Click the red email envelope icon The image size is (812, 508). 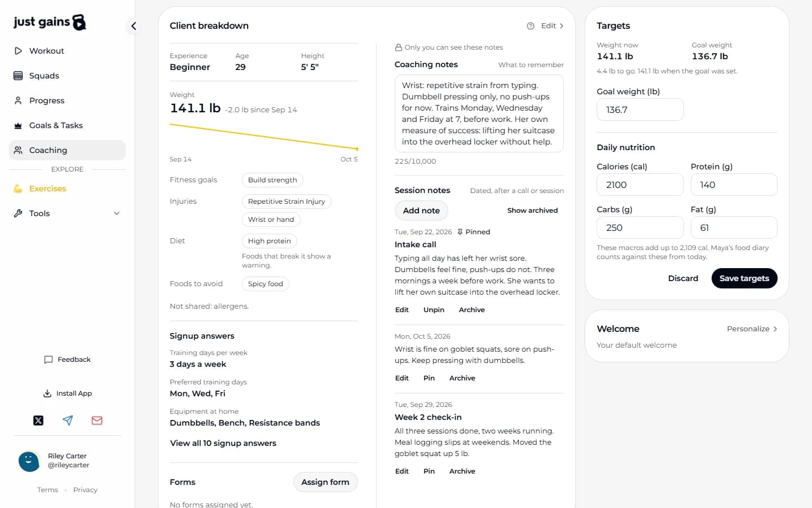point(97,421)
